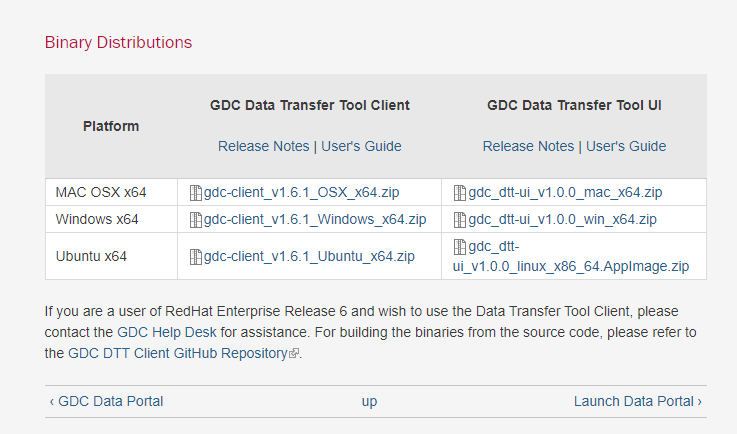Open the GDC Help Desk link
The height and width of the screenshot is (434, 737).
pos(167,332)
